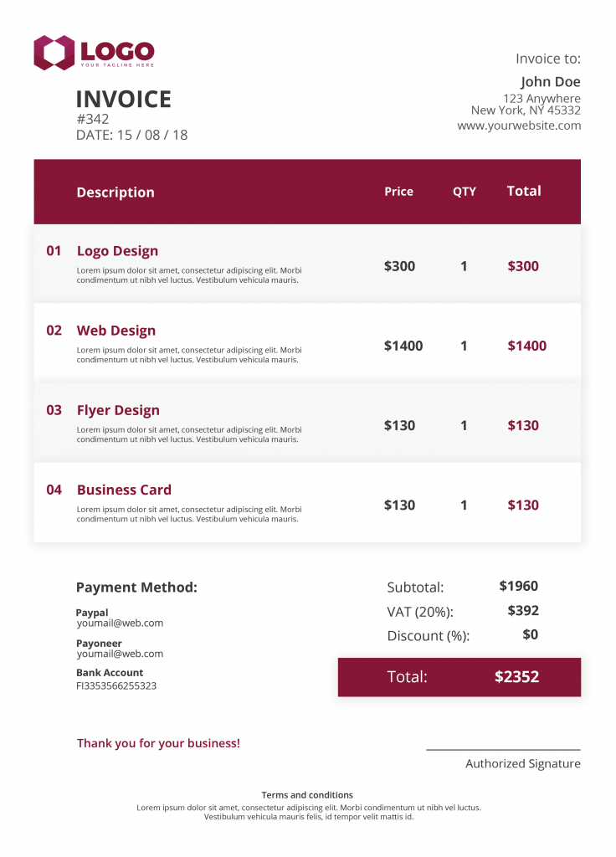Click the www.yourwebsite.com link
This screenshot has width=616, height=857.
click(519, 126)
